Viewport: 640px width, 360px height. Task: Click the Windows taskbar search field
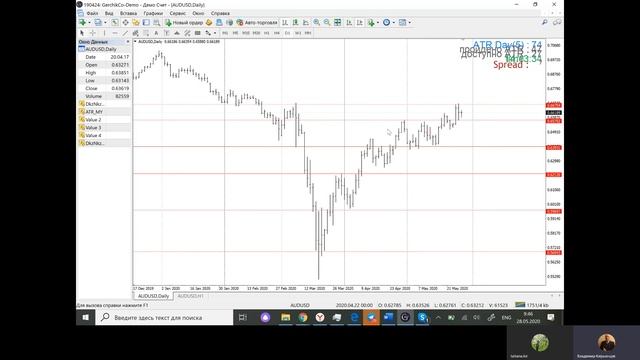164,317
